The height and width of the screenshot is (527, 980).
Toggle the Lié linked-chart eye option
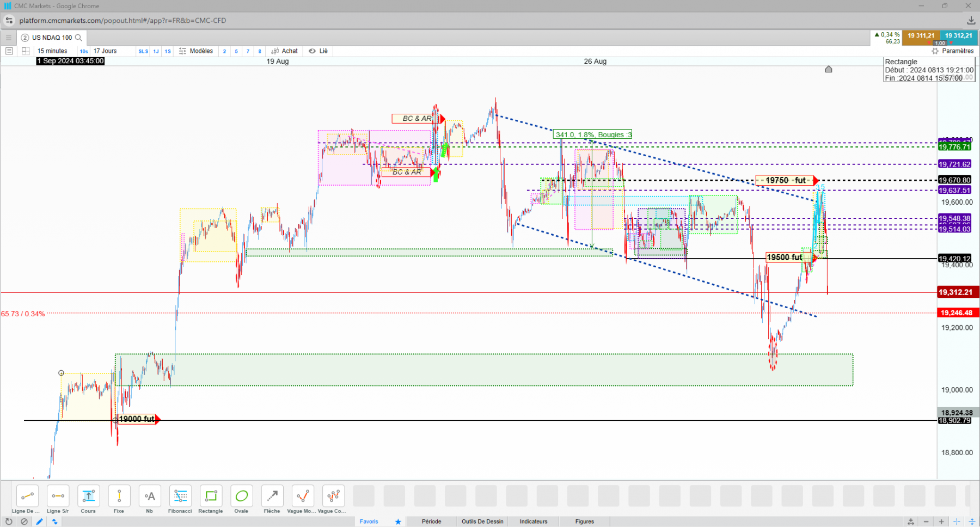pyautogui.click(x=318, y=51)
